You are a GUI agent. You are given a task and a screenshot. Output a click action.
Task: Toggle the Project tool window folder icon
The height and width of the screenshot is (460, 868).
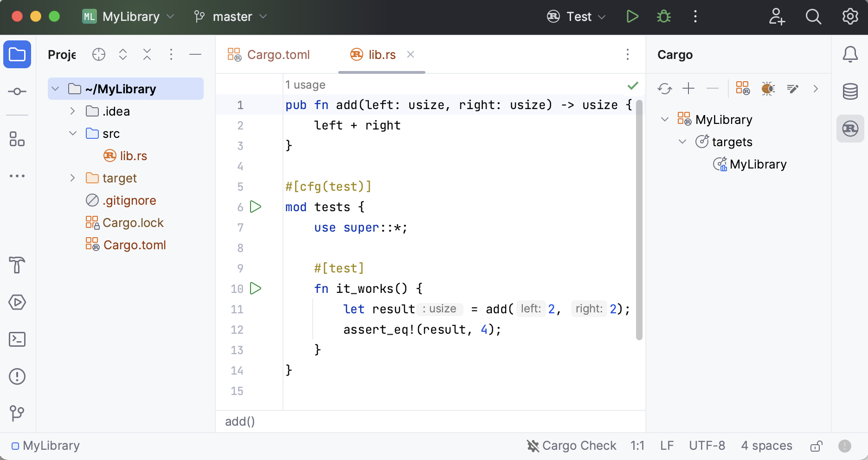pyautogui.click(x=17, y=54)
